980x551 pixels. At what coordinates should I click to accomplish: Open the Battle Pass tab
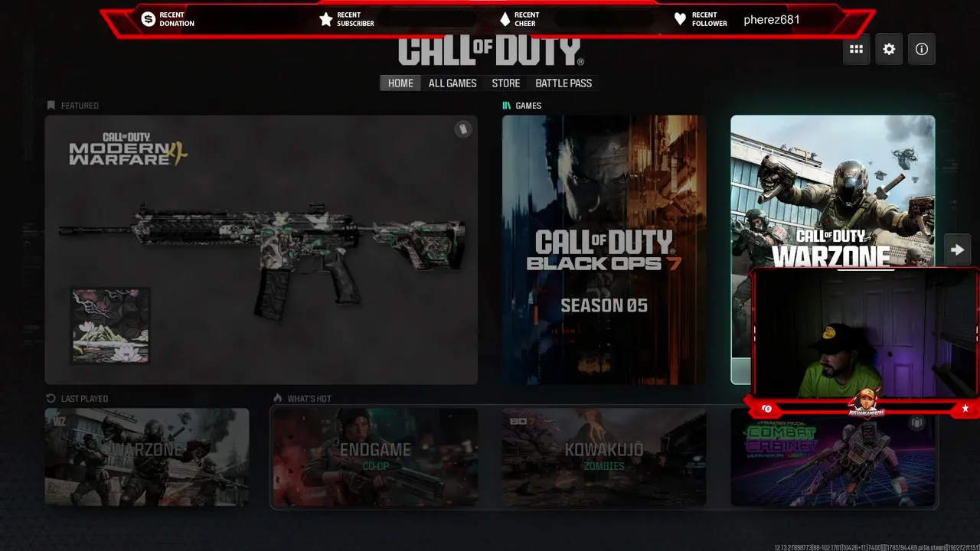pyautogui.click(x=563, y=83)
